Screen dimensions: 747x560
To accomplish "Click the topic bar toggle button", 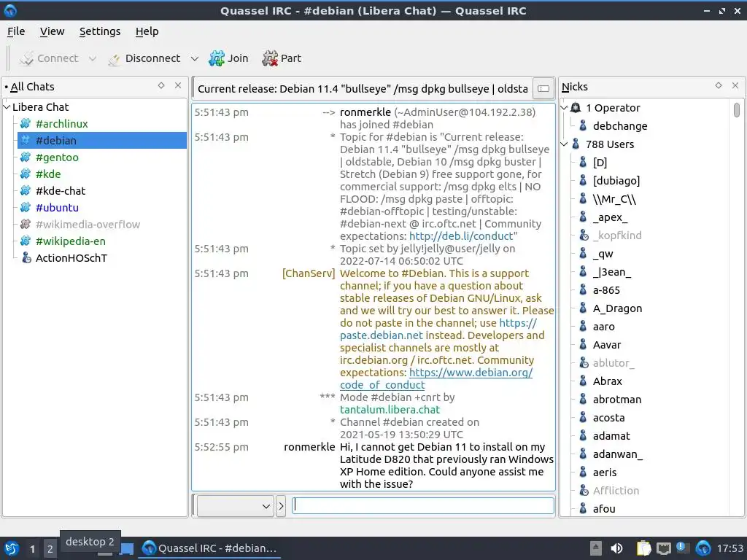I will coord(543,88).
